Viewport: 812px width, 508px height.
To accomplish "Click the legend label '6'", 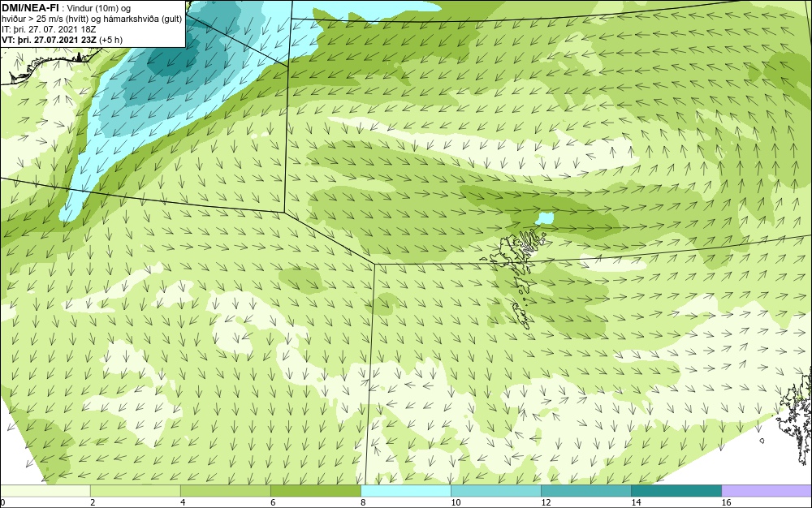I will pyautogui.click(x=273, y=502).
